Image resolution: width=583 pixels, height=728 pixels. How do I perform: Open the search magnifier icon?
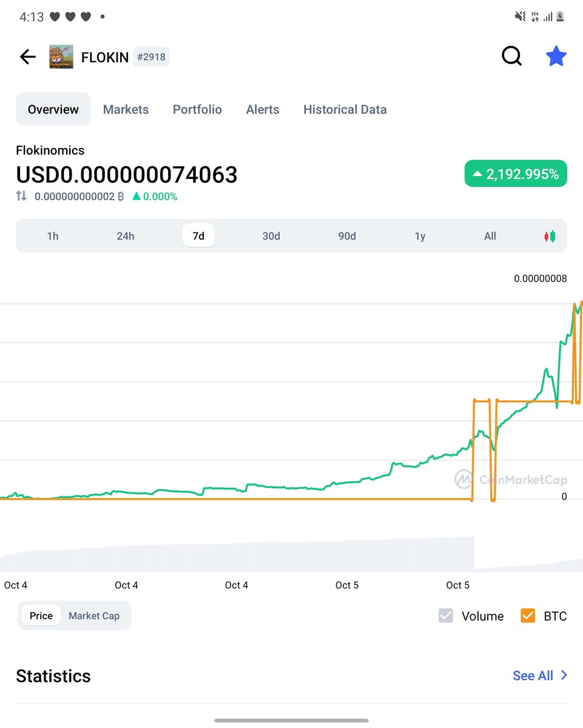(x=511, y=56)
